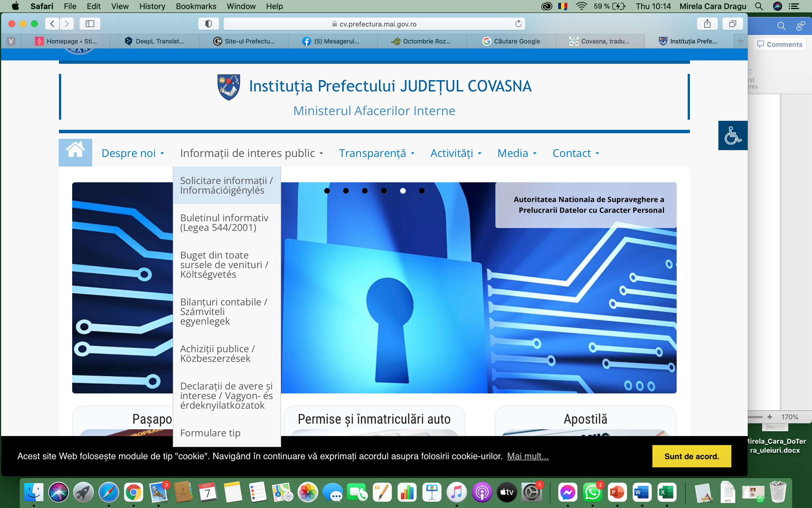Open Photos app in Dock
812x508 pixels.
point(307,492)
